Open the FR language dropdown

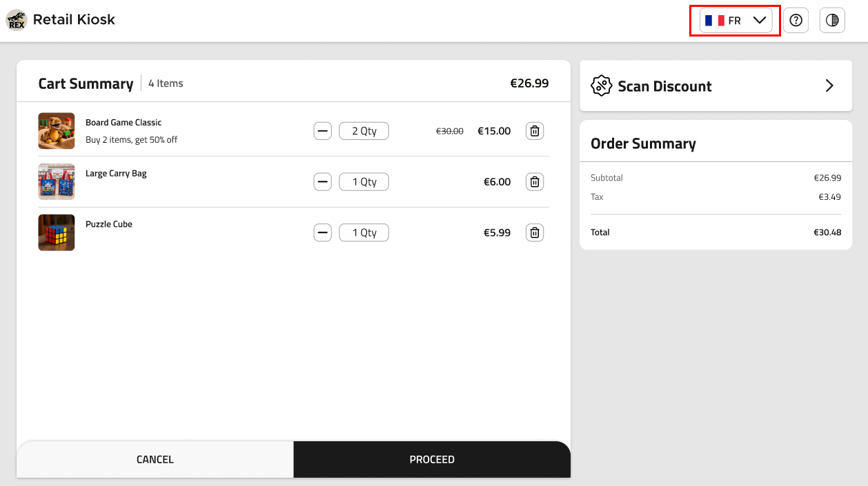[x=736, y=21]
